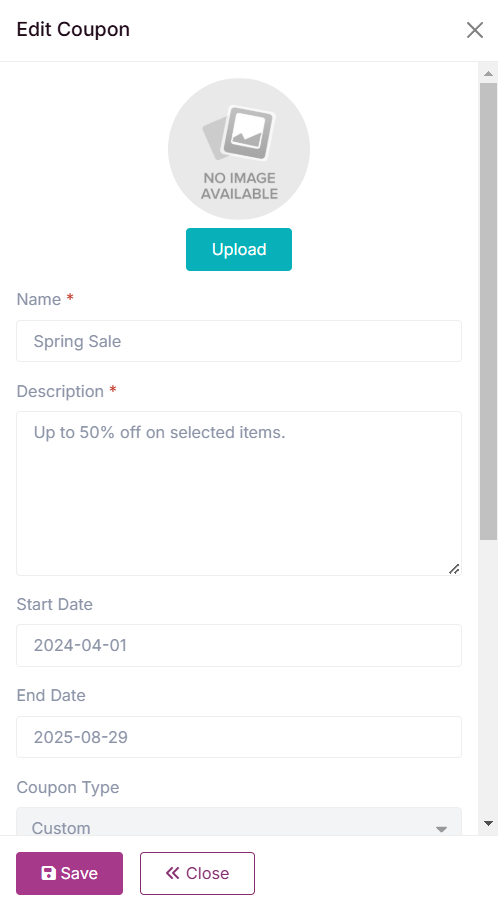The height and width of the screenshot is (904, 498).
Task: Close the Edit Coupon dialog with X icon
Action: tap(474, 30)
